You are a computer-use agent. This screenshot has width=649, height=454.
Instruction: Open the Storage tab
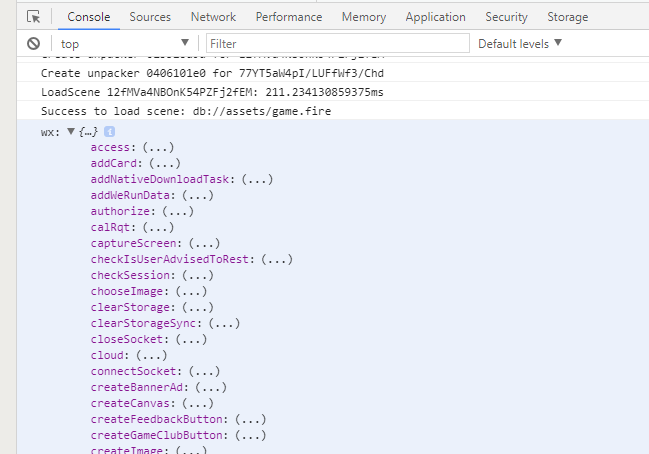point(567,17)
